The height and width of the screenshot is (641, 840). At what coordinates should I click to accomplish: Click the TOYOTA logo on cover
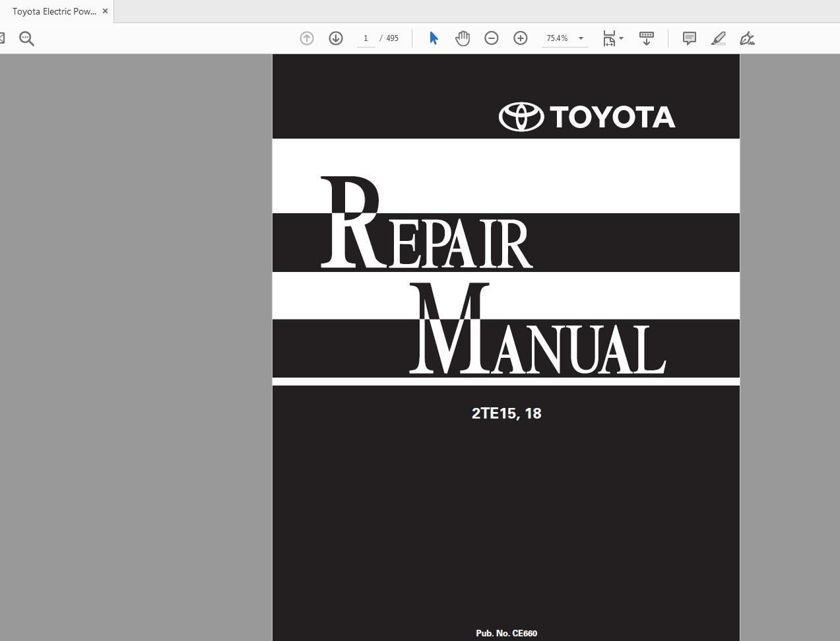(x=587, y=117)
